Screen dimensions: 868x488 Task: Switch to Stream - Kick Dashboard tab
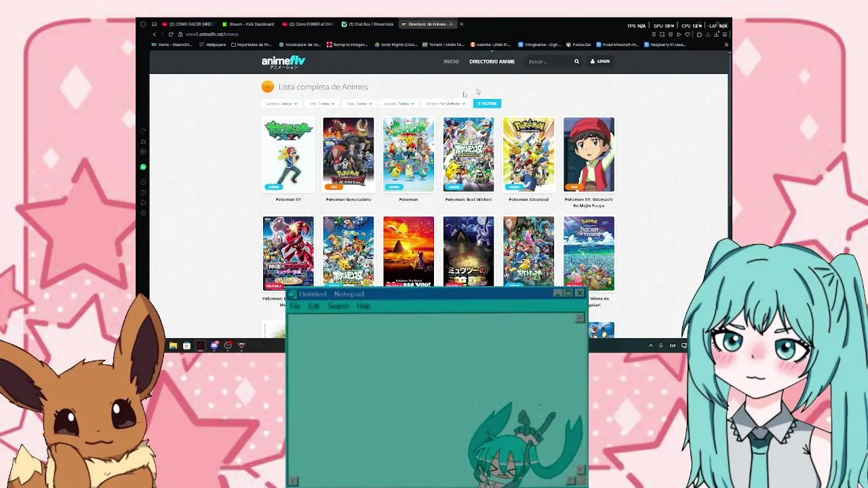tap(248, 24)
